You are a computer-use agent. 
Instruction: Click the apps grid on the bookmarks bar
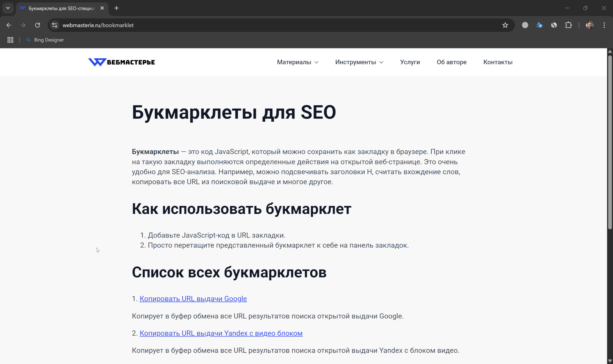10,40
